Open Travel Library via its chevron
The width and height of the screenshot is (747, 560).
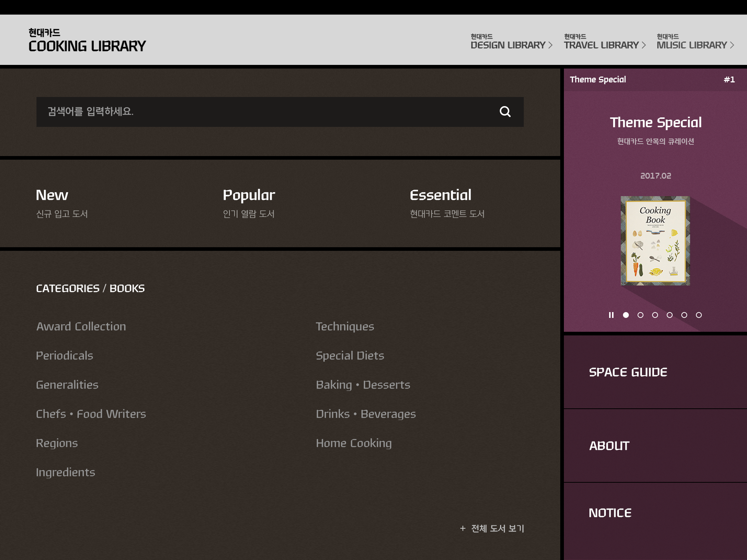coord(644,45)
